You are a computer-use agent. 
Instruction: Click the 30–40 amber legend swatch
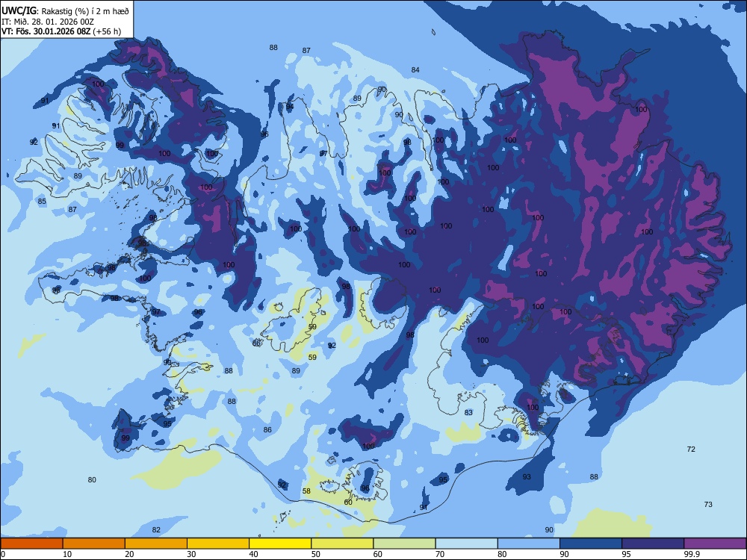(x=218, y=544)
